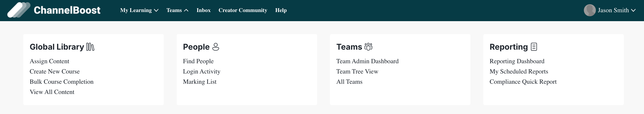Open the Jason Smith account dropdown
Viewport: 644px width, 114px height.
coord(616,10)
